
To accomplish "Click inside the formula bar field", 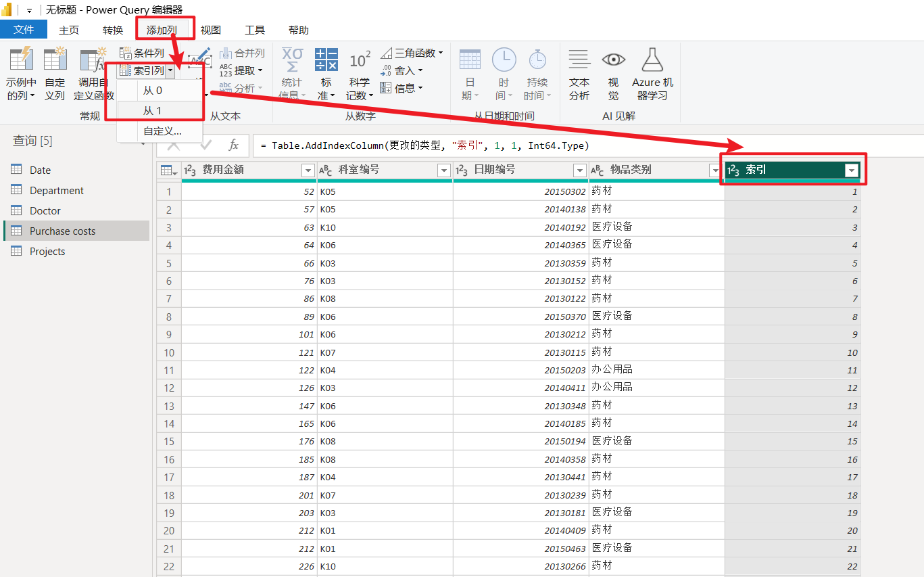I will [x=587, y=145].
